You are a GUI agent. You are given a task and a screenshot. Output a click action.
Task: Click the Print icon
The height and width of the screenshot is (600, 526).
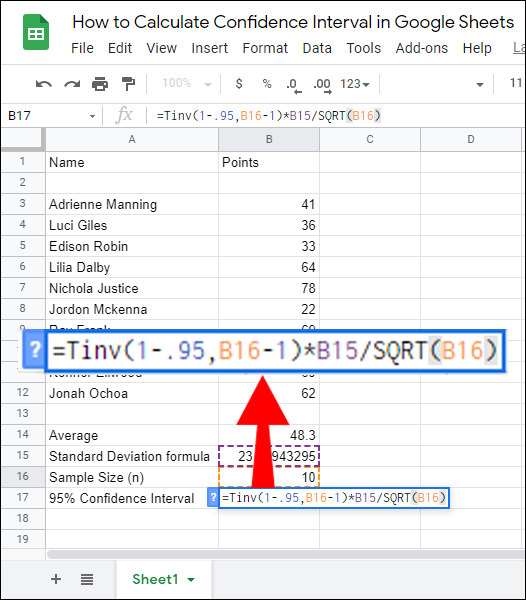point(100,84)
